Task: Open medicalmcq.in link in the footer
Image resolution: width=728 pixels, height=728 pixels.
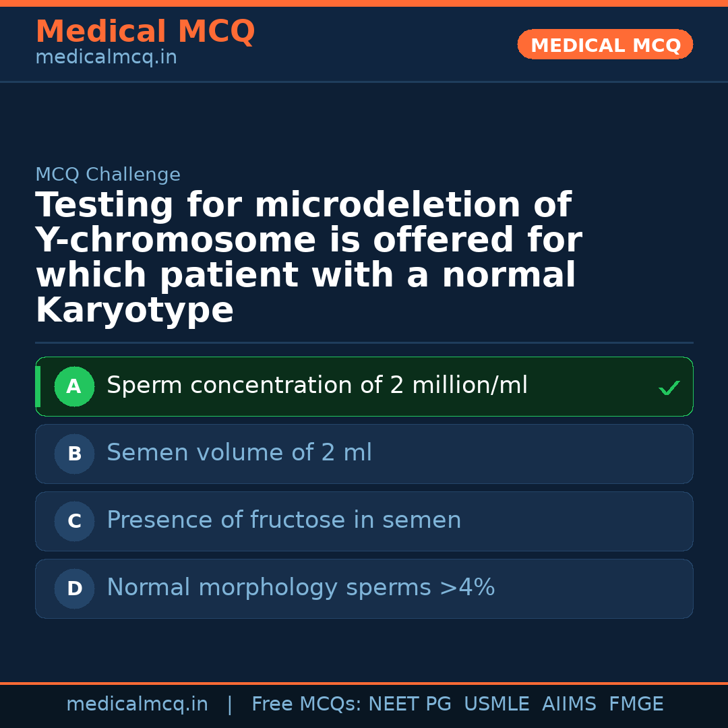Action: [137, 704]
